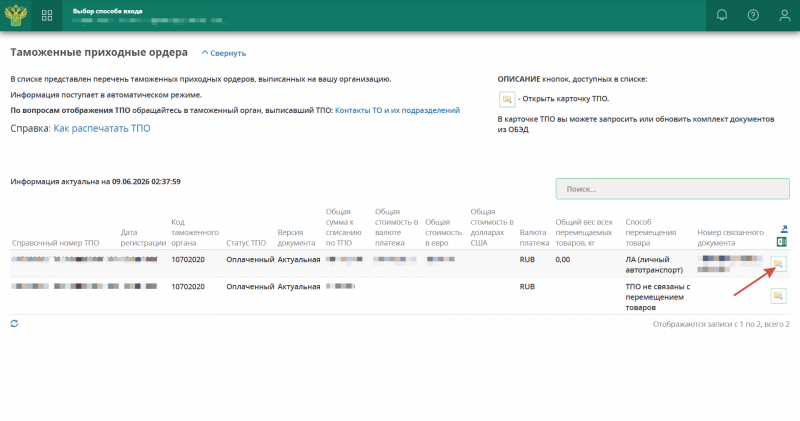Click the Поиск search field
The height and width of the screenshot is (421, 800).
tap(672, 189)
